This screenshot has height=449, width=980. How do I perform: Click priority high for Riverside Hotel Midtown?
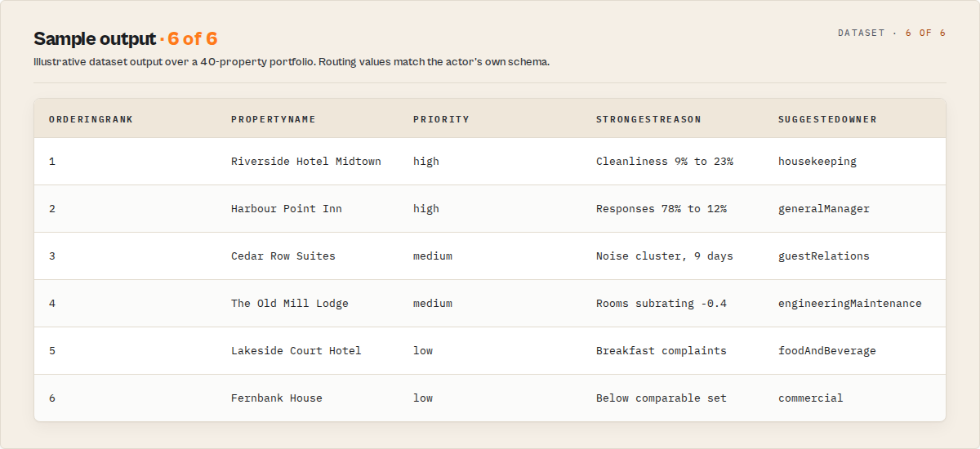[426, 162]
